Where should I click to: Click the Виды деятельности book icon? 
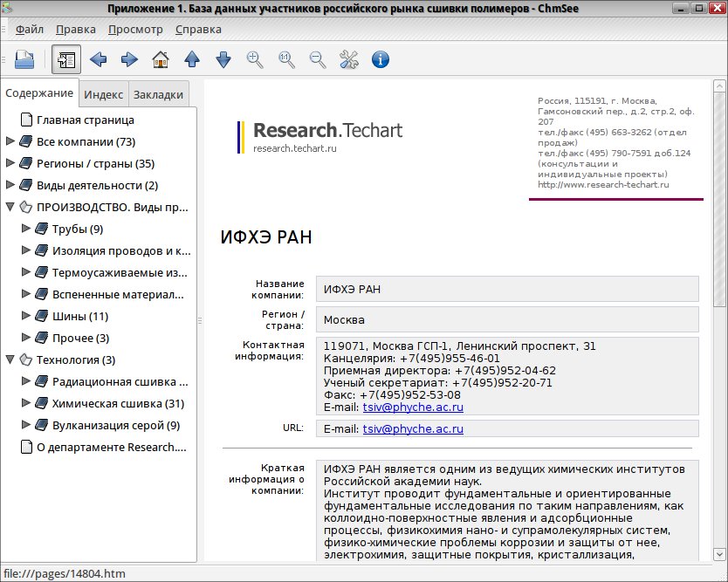[x=25, y=185]
